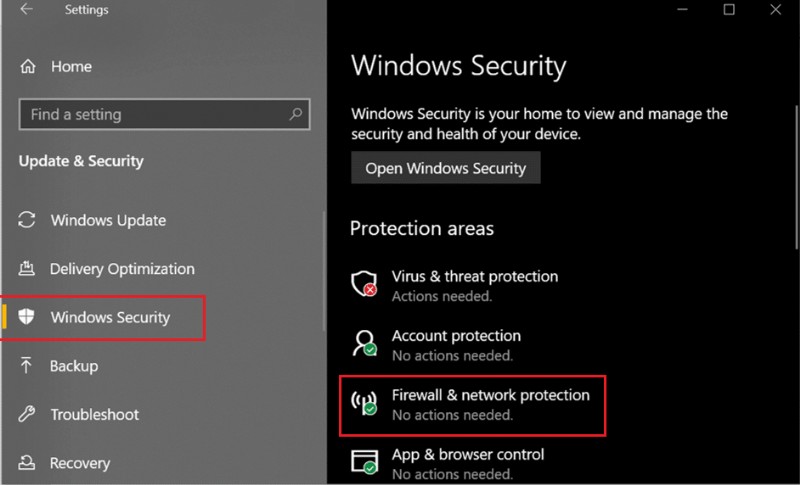Image resolution: width=800 pixels, height=485 pixels.
Task: Click the Delivery Optimization icon
Action: click(29, 269)
